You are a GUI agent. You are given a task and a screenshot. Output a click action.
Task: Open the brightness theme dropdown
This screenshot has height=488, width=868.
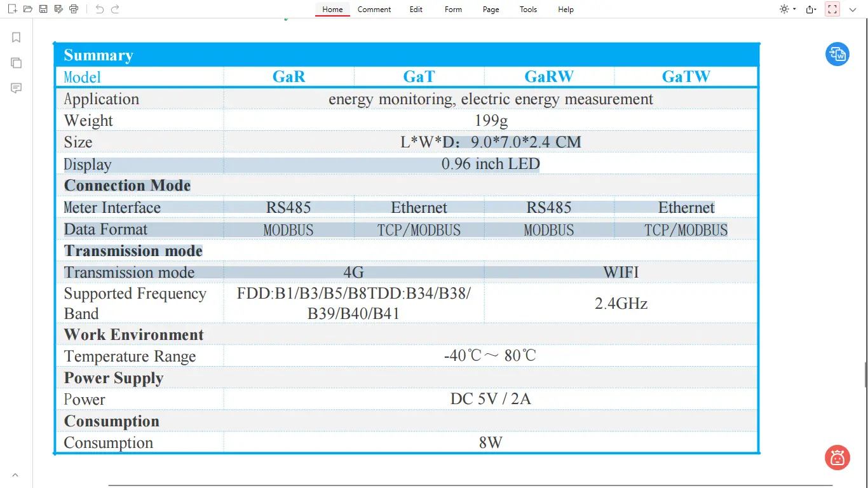click(787, 9)
